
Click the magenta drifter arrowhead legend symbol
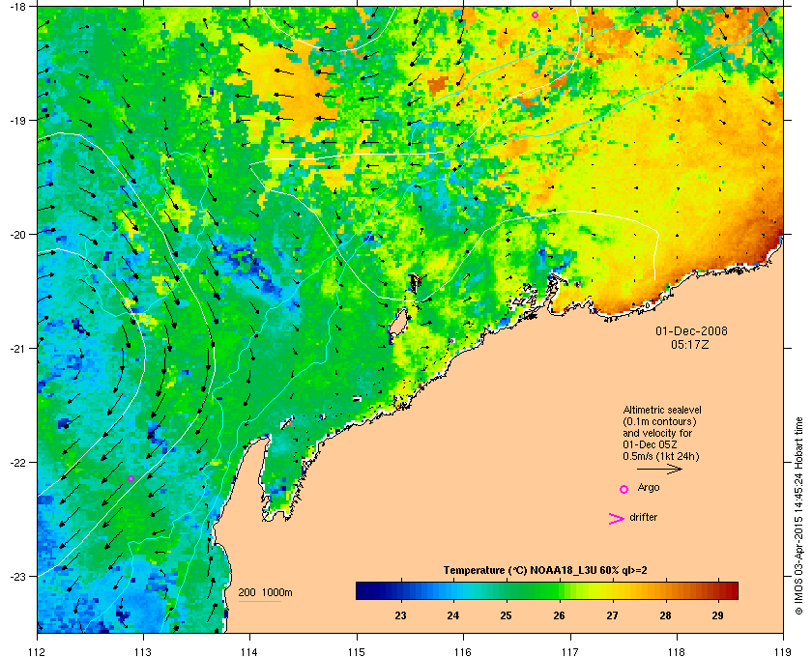617,519
